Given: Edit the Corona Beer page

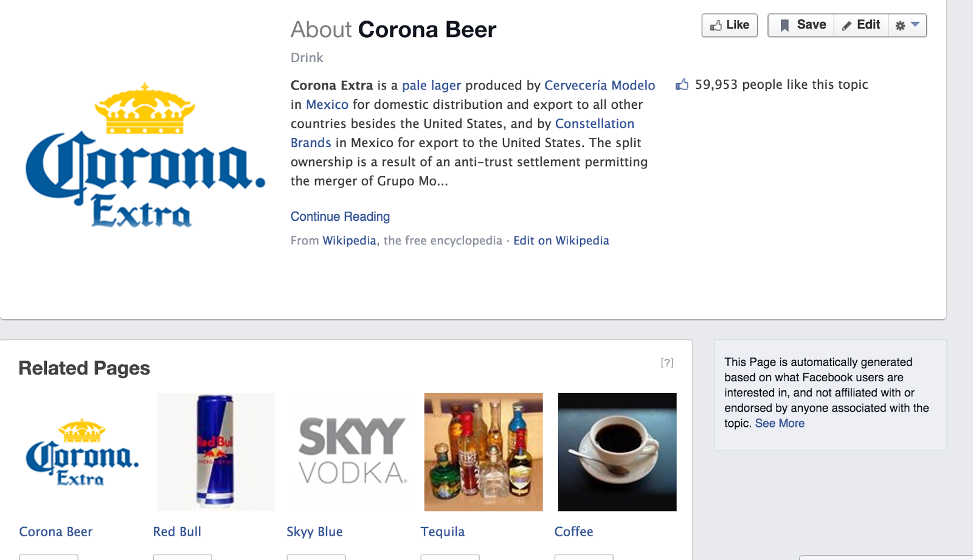Looking at the screenshot, I should [861, 26].
